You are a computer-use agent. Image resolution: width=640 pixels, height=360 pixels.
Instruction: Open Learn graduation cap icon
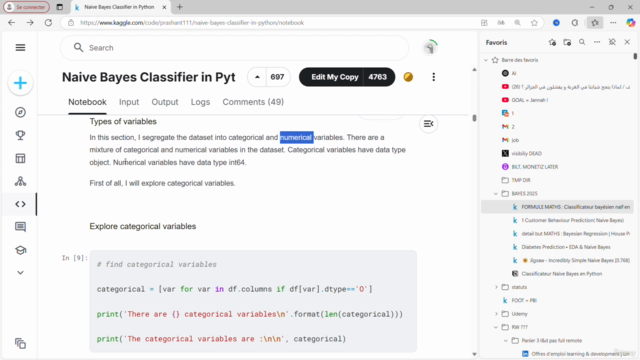pos(20,250)
